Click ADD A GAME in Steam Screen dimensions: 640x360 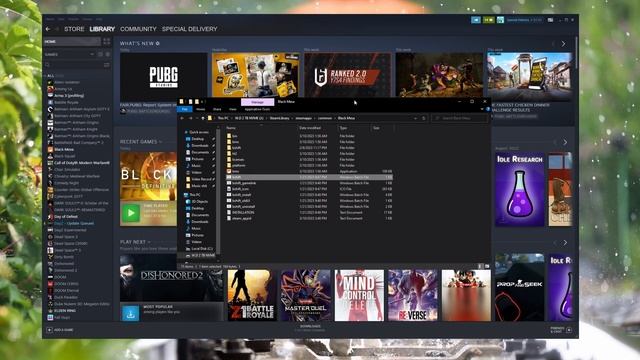[60, 330]
